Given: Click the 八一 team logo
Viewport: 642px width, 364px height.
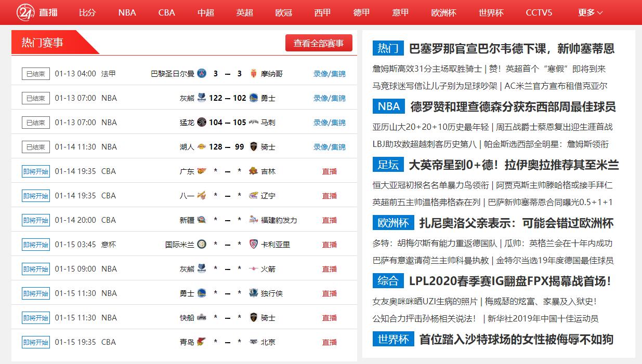Looking at the screenshot, I should (x=202, y=196).
